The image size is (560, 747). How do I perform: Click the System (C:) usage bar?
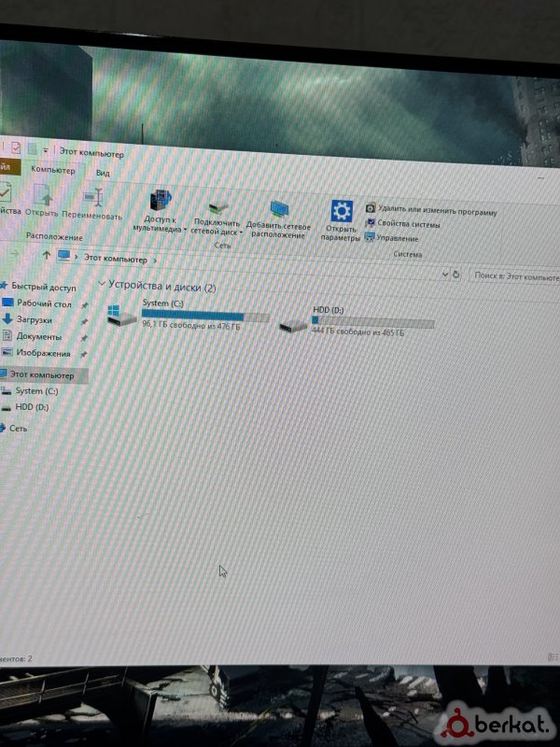click(205, 316)
